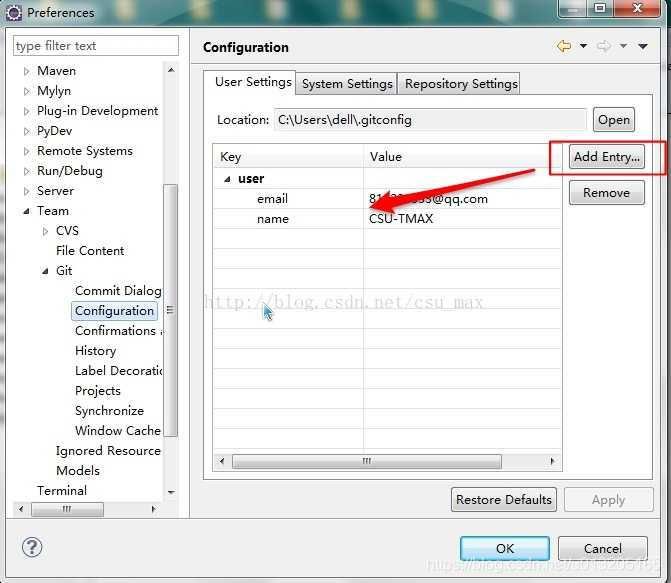Click the Apply button

coord(609,500)
